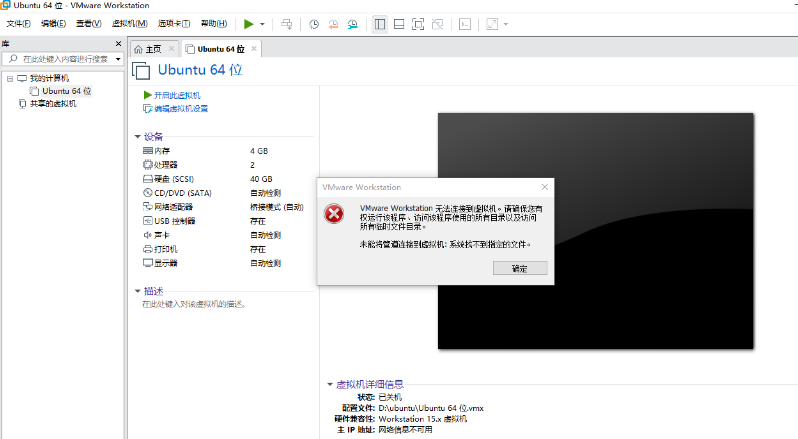This screenshot has width=798, height=439.
Task: Open the 查看(V) menu
Action: (x=89, y=23)
